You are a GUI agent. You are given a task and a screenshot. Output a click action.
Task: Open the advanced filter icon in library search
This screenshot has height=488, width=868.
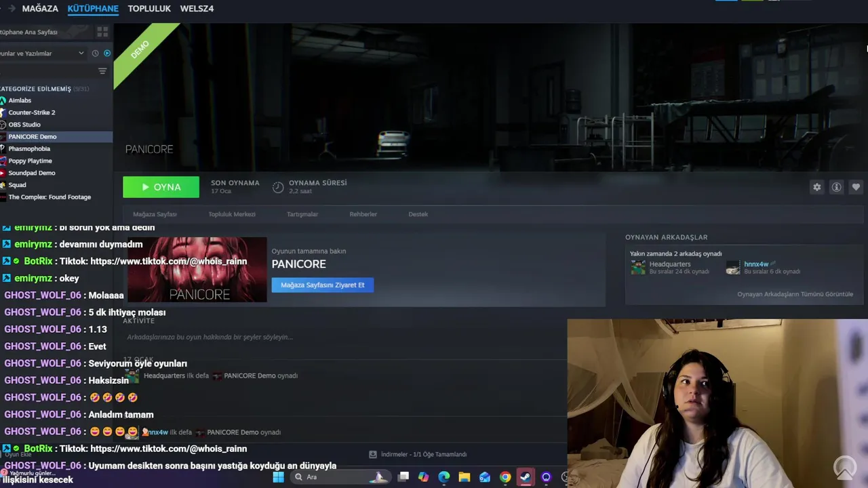click(x=102, y=71)
